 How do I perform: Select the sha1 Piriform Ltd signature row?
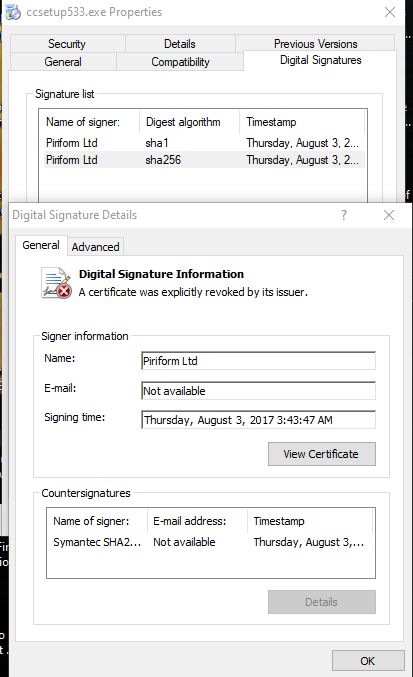tap(204, 143)
